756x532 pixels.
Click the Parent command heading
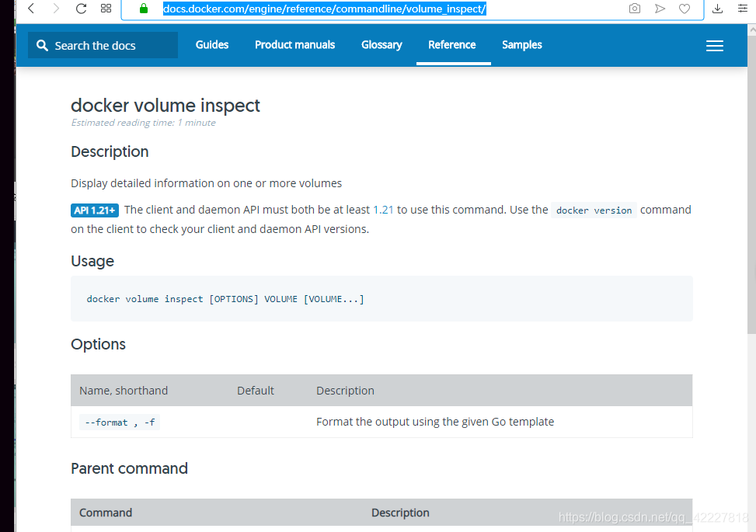[x=129, y=468]
